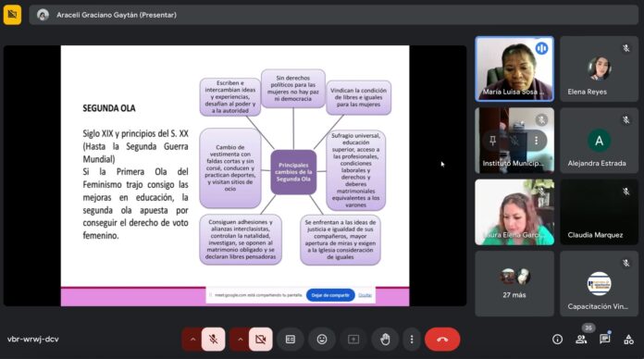The width and height of the screenshot is (644, 359).
Task: Leave the call with red hang-up button
Action: click(x=442, y=340)
